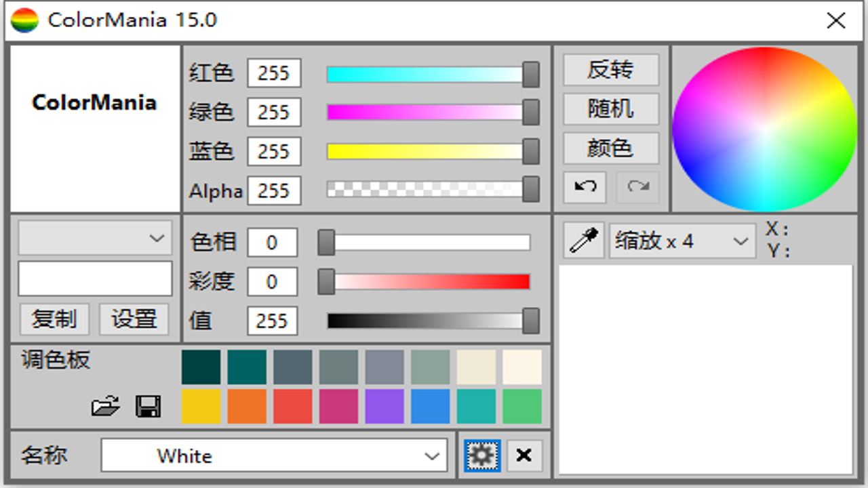The image size is (868, 488).
Task: Select the sage gray palette swatch
Action: pyautogui.click(x=431, y=367)
